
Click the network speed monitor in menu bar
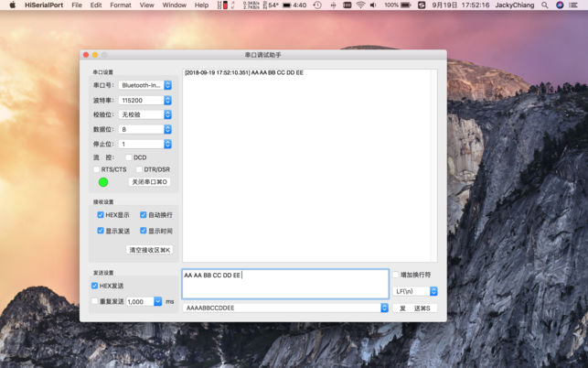pos(251,5)
